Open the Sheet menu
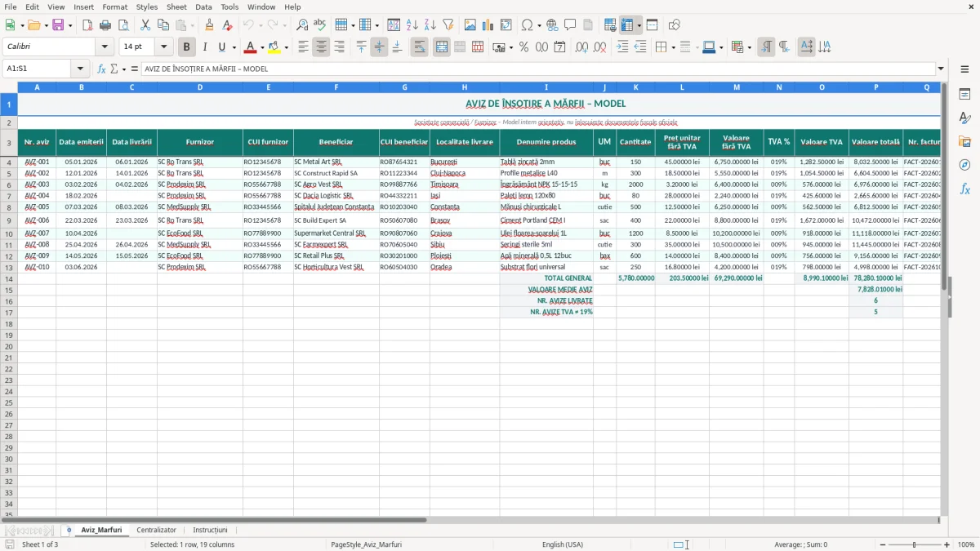 (x=176, y=7)
